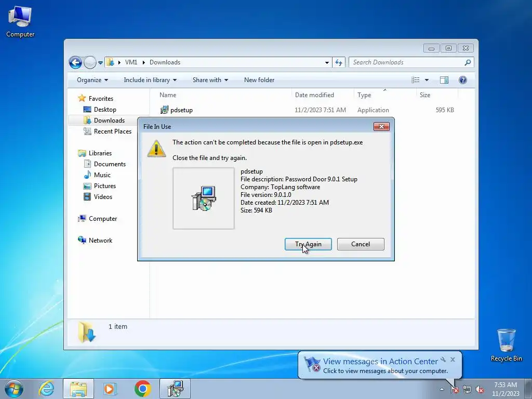The image size is (532, 399).
Task: Create a New folder
Action: click(x=259, y=80)
